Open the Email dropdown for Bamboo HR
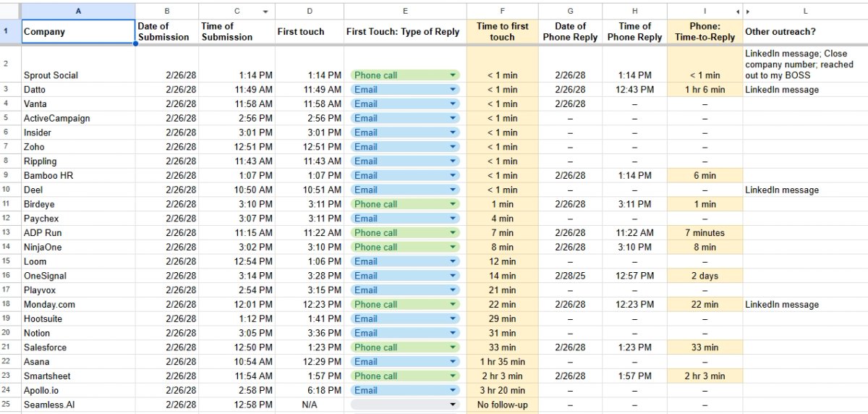Viewport: 868px width, 414px height. click(x=453, y=175)
